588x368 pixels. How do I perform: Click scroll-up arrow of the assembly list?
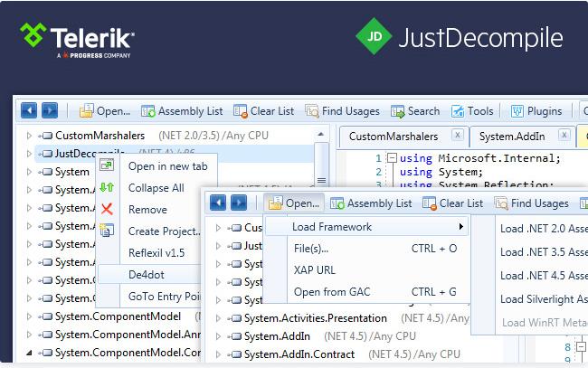coord(320,134)
